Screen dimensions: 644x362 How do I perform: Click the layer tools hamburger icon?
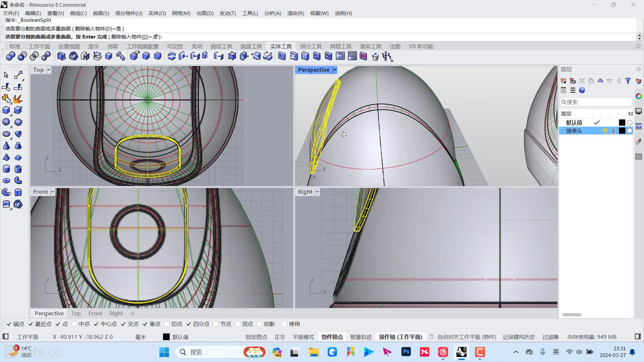click(573, 90)
